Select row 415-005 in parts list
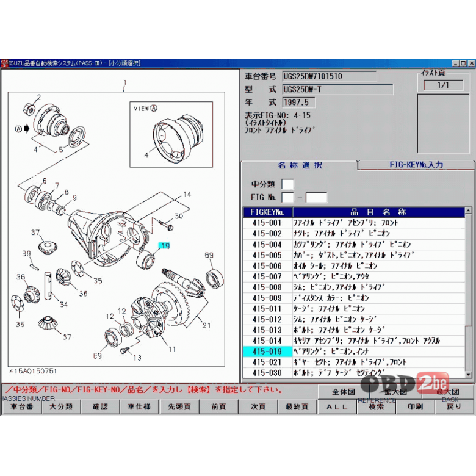 (354, 255)
